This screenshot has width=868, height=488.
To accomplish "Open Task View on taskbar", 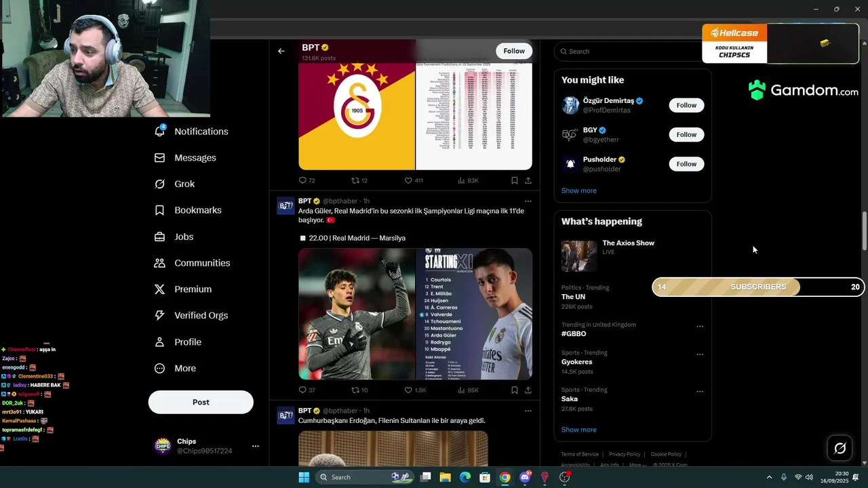I will 426,477.
